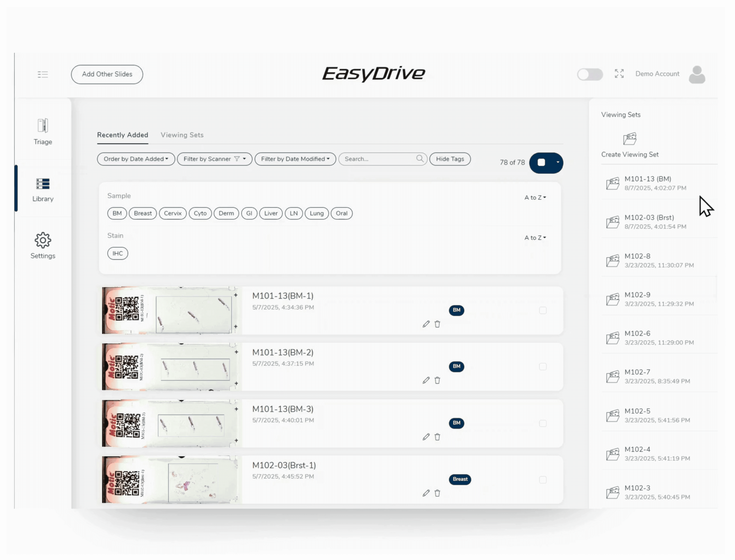The image size is (735, 560).
Task: Toggle the BM sample tag filter
Action: tap(117, 213)
